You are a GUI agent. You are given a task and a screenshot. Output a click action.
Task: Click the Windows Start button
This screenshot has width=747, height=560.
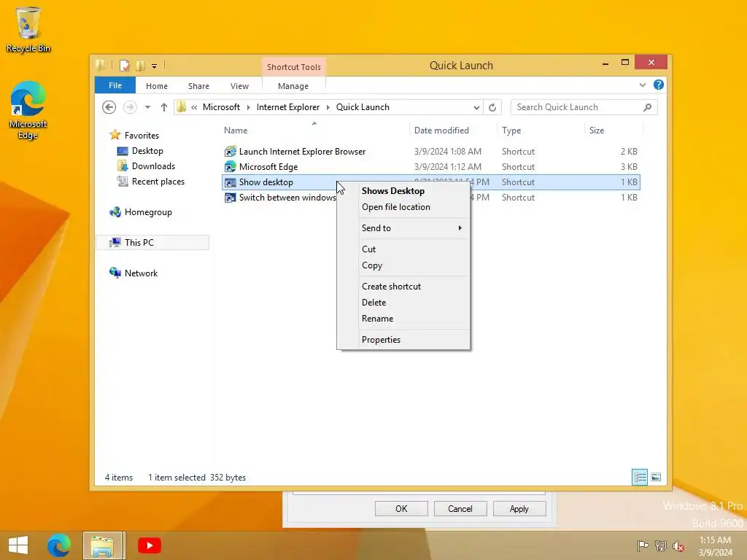pos(18,545)
